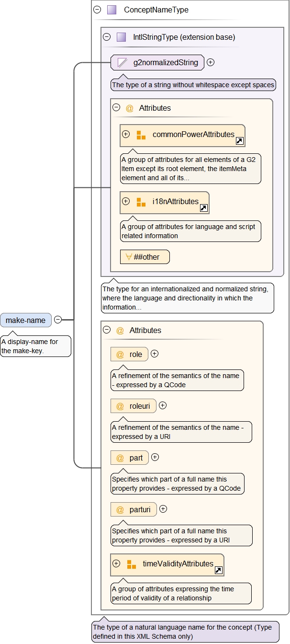The height and width of the screenshot is (644, 290).
Task: Click the commonPowerAttributes group icon
Action: click(141, 135)
